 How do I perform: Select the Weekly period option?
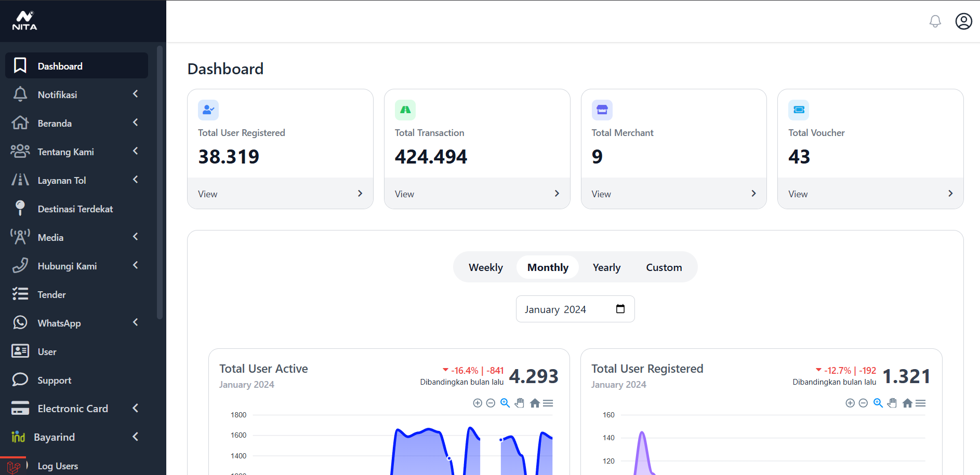point(485,267)
